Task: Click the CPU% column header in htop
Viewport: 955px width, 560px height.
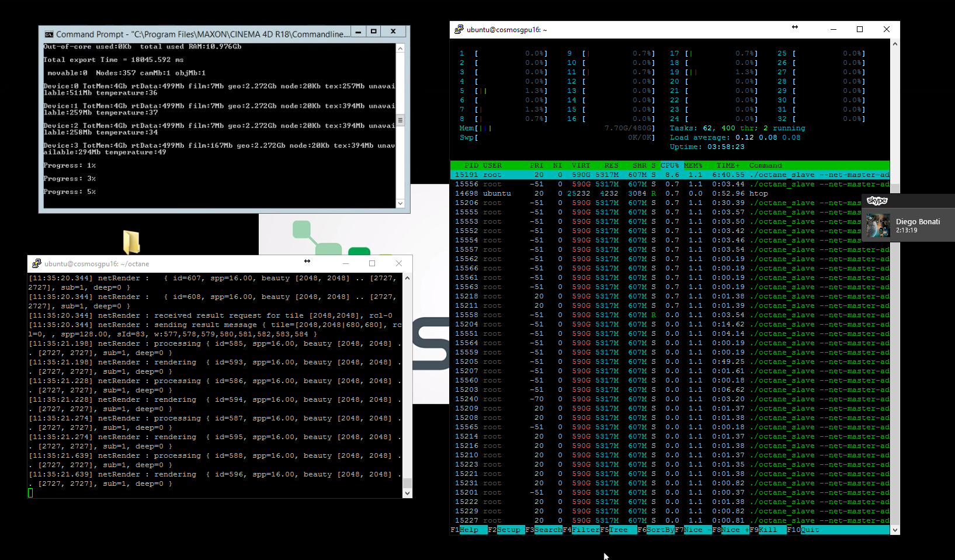Action: pyautogui.click(x=670, y=166)
